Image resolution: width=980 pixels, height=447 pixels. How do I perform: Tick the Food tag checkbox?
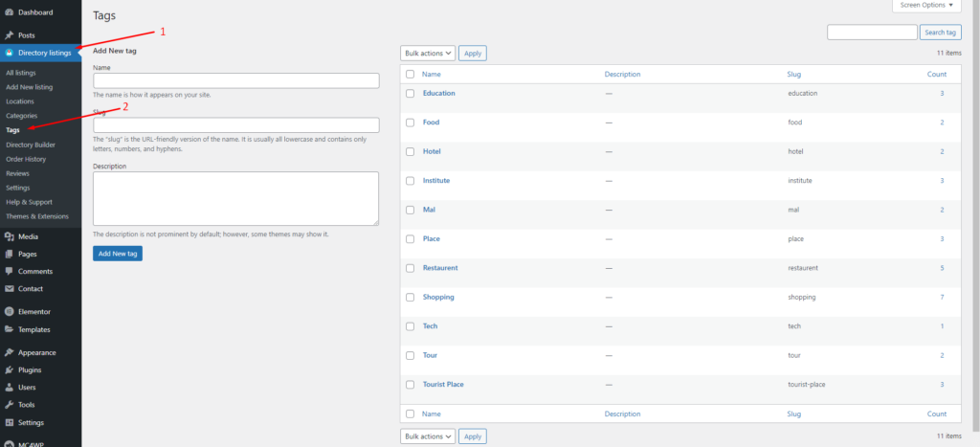coord(410,123)
